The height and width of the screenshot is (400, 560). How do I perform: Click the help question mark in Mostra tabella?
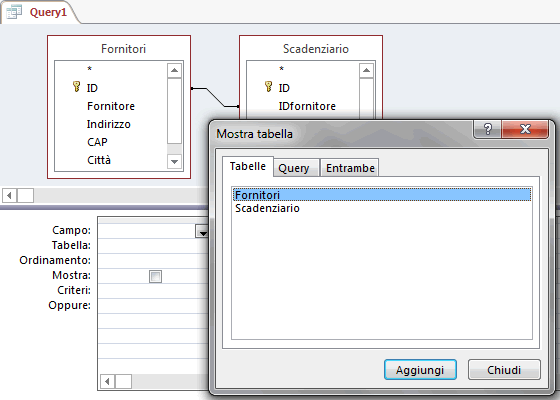pos(488,129)
